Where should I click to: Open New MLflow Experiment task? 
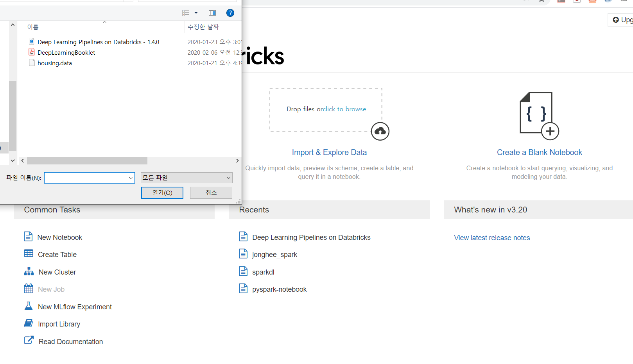[x=75, y=307]
